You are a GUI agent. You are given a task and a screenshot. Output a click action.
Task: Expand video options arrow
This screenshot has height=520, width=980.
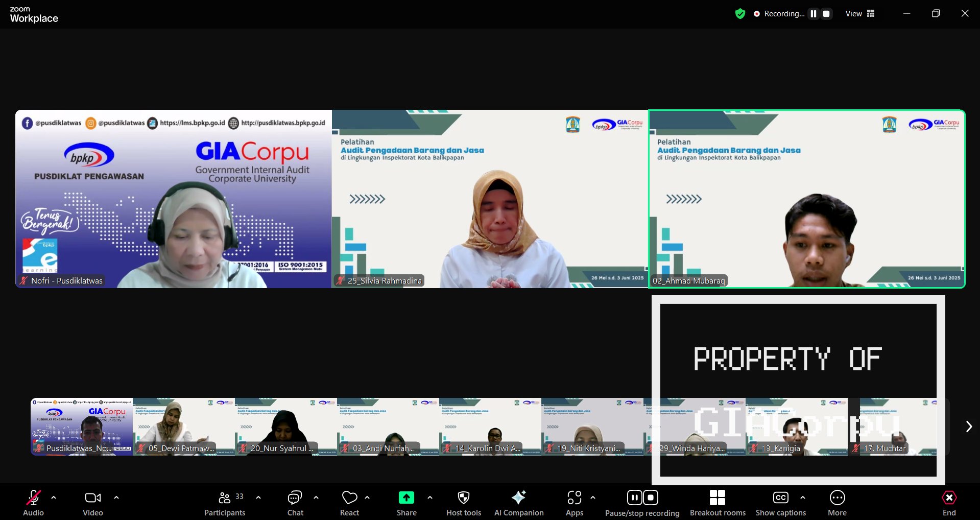[116, 497]
